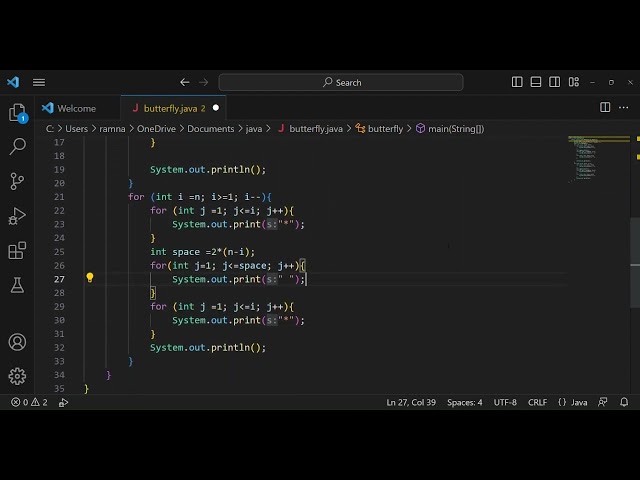Click the minimap code overview
Screen dimensions: 640x480
coord(598,160)
